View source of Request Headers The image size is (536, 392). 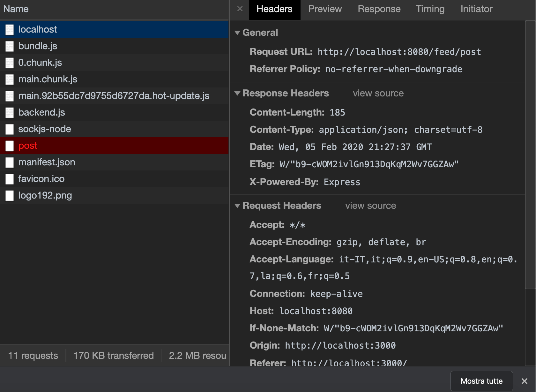pos(370,206)
